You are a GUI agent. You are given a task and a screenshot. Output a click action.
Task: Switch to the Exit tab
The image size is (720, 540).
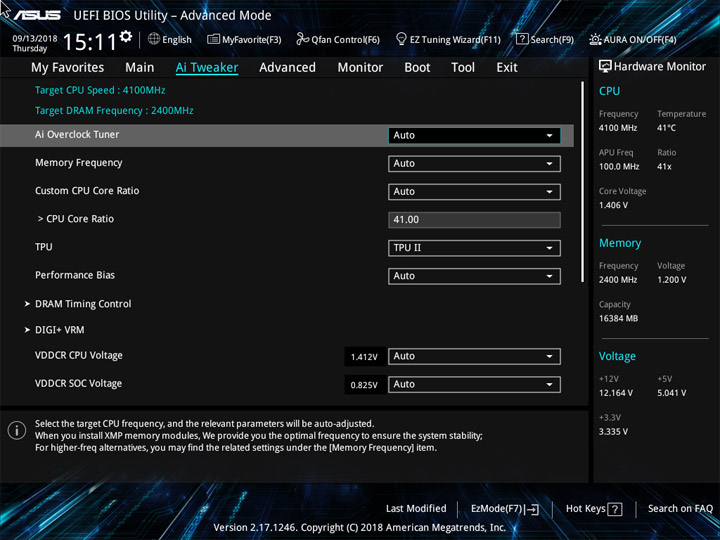(507, 68)
